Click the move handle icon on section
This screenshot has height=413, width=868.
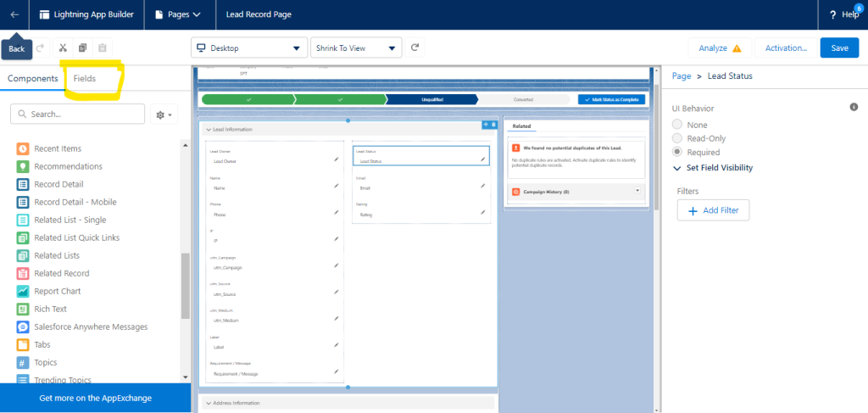pos(486,125)
